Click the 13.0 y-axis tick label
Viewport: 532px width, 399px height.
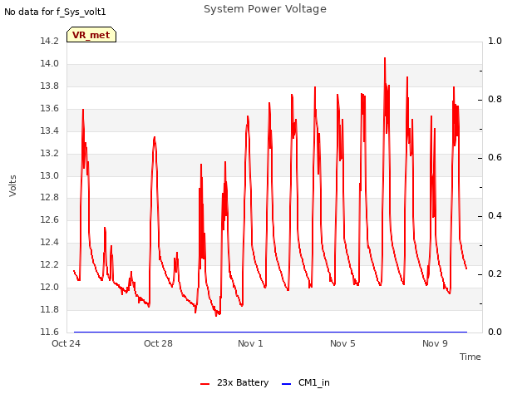pos(50,175)
